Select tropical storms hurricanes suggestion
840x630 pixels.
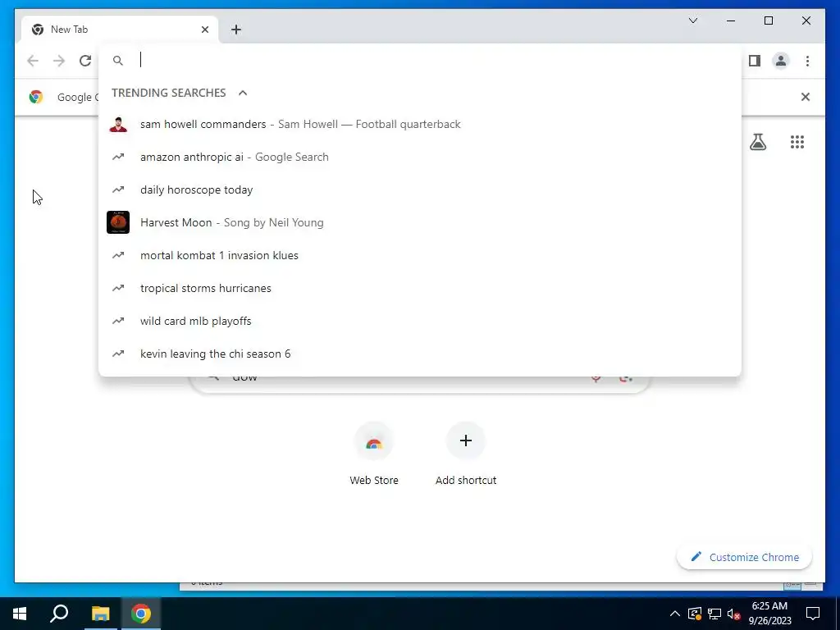click(420, 288)
